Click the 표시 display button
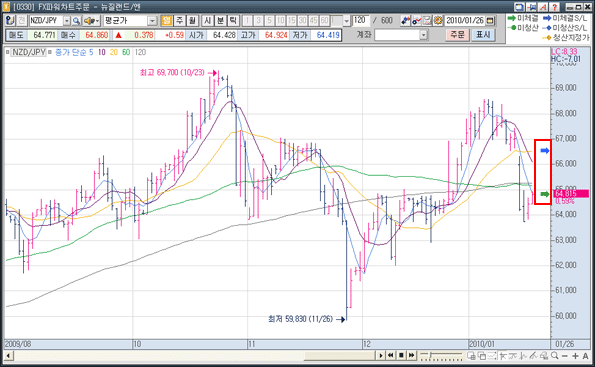The height and width of the screenshot is (367, 595). [x=483, y=35]
